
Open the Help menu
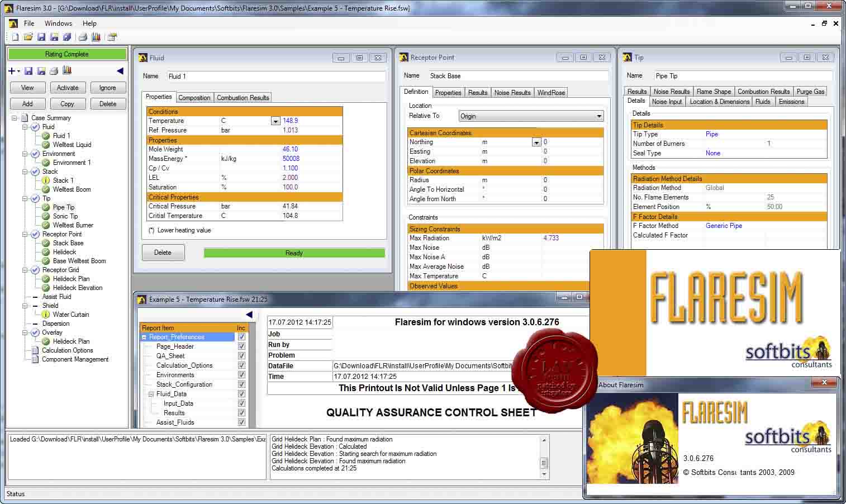89,23
